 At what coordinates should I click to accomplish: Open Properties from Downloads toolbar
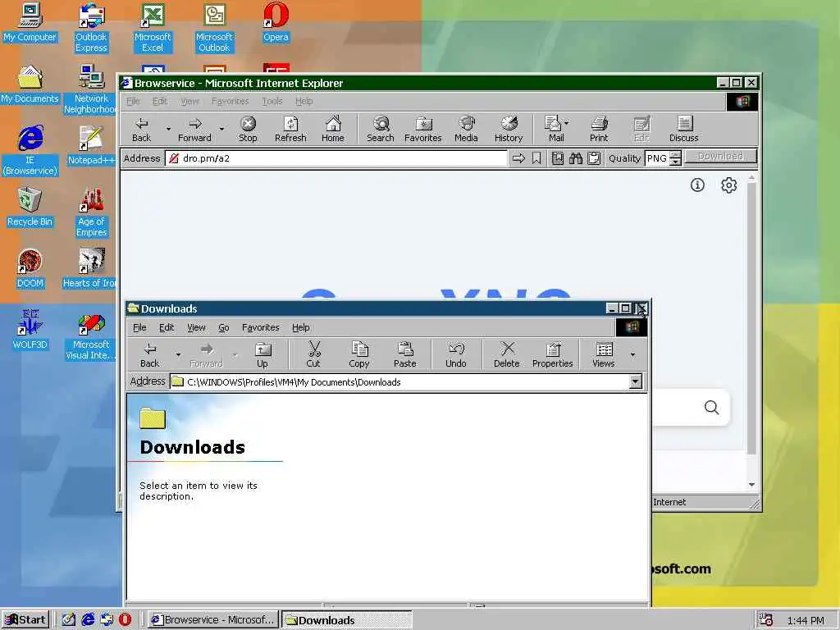[552, 355]
